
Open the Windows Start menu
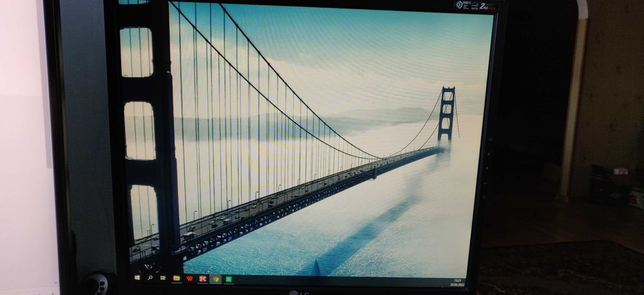pos(137,278)
